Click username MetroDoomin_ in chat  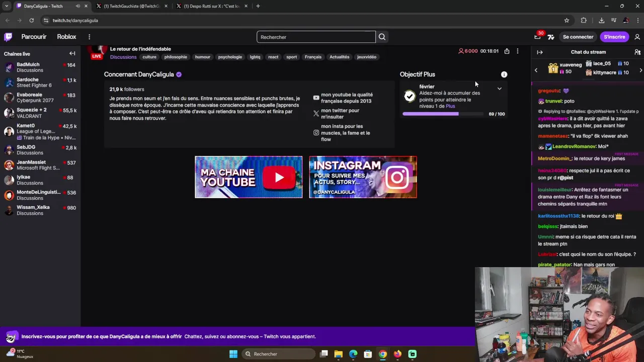(x=554, y=158)
